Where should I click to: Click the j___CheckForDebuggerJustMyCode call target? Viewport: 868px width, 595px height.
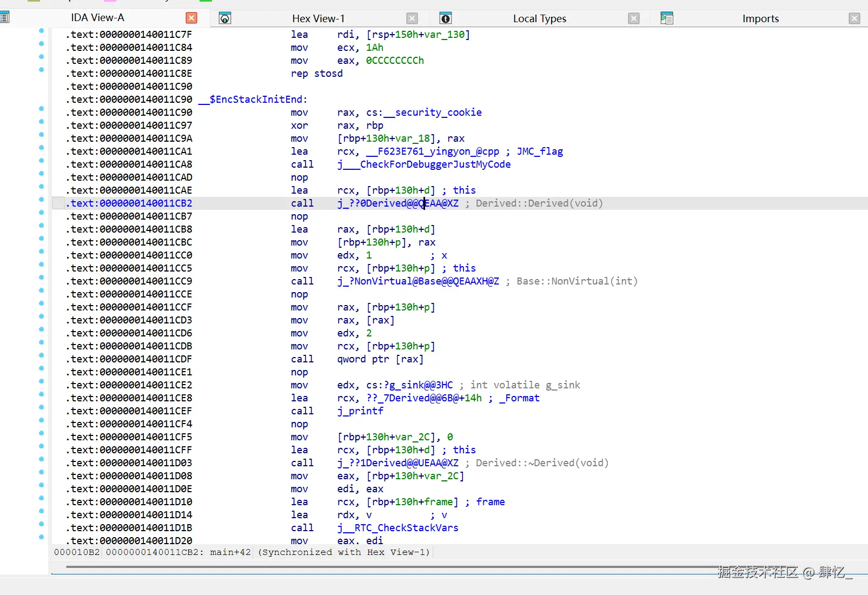click(424, 164)
